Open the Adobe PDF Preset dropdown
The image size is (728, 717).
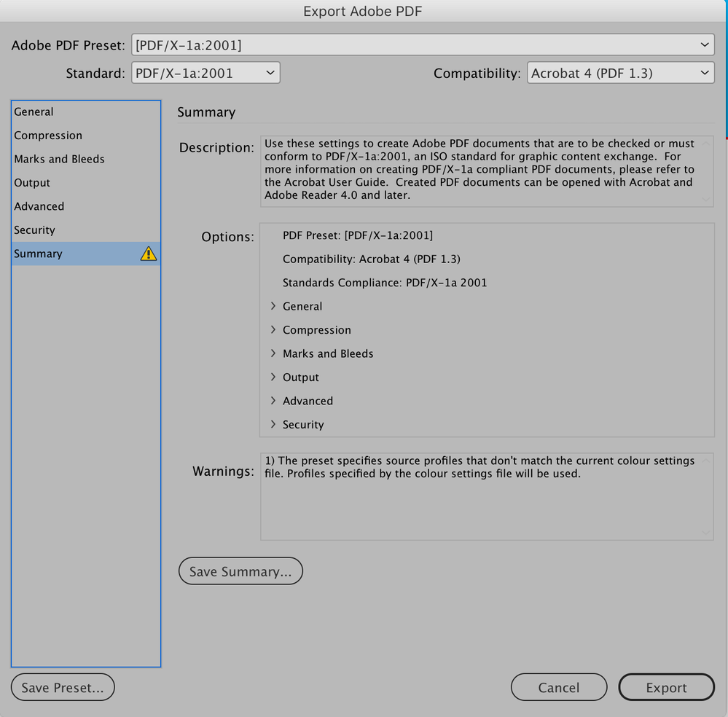(x=423, y=45)
